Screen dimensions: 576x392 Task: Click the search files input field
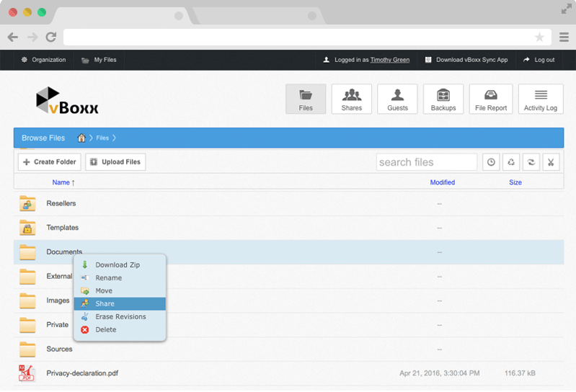[x=426, y=162]
